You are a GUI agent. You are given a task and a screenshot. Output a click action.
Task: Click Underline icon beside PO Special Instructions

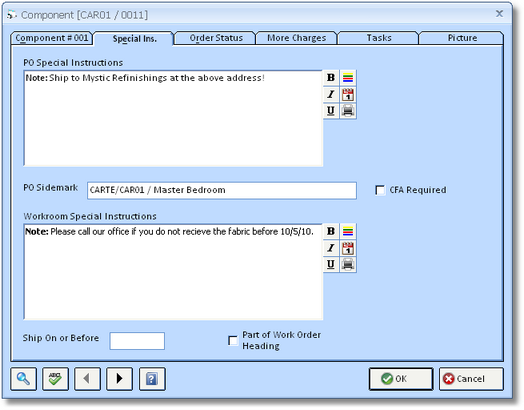331,111
